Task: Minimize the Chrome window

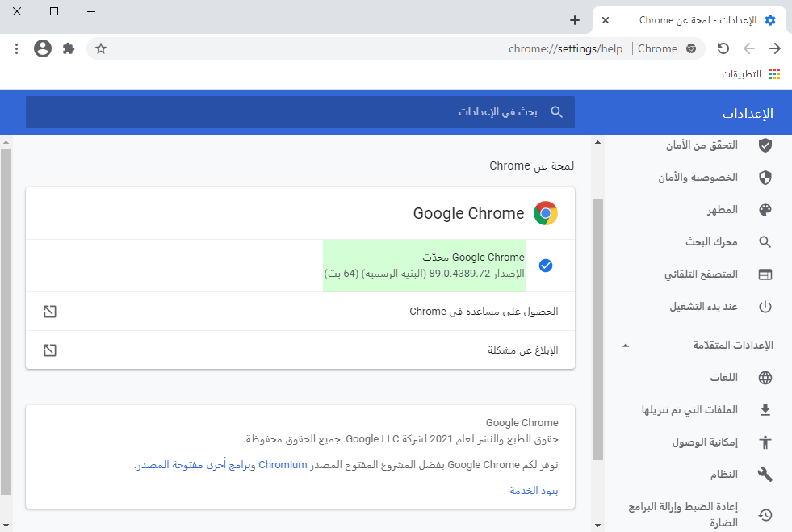Action: point(91,11)
